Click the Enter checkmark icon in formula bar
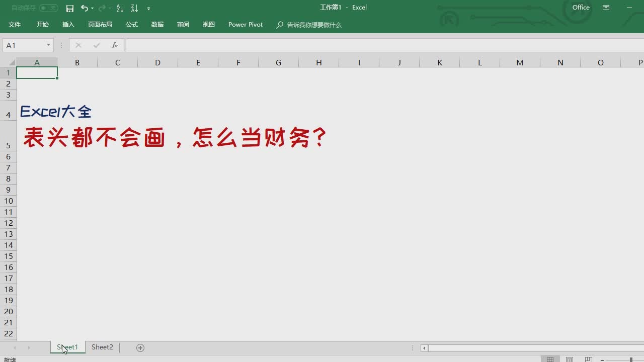This screenshot has width=644, height=362. click(x=97, y=45)
